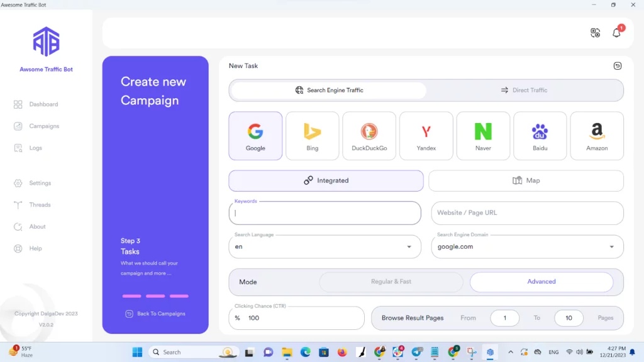Toggle the Map search type
The height and width of the screenshot is (362, 644).
tap(526, 180)
